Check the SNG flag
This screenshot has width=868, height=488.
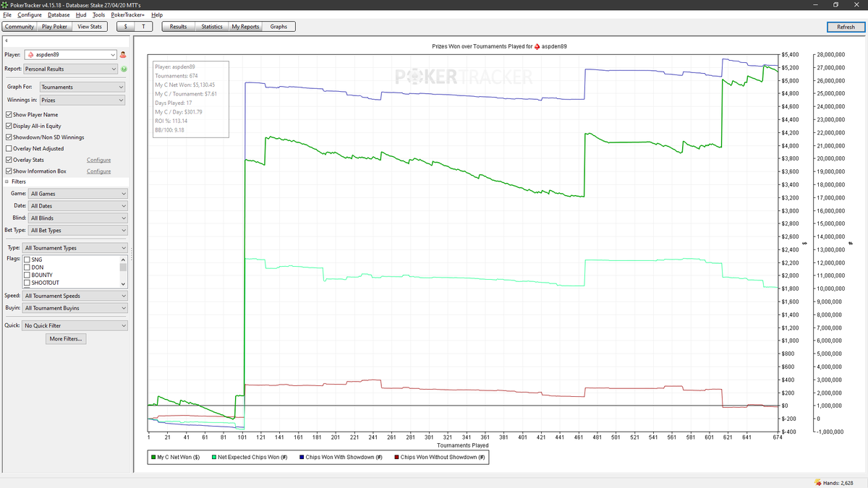pyautogui.click(x=27, y=260)
